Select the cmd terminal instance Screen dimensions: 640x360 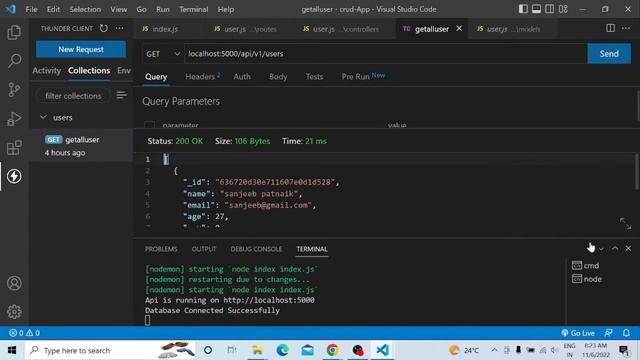click(x=586, y=265)
